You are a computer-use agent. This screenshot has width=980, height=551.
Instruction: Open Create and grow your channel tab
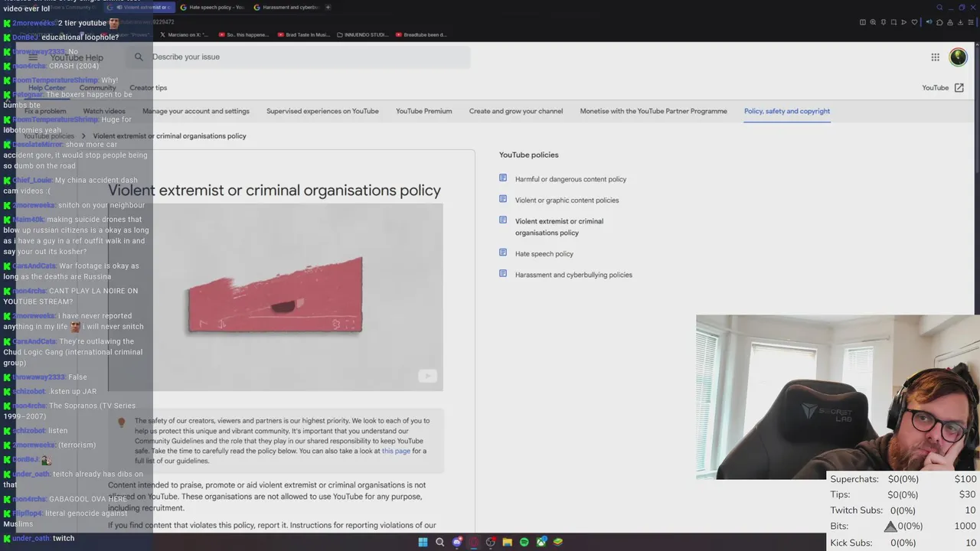pos(516,111)
